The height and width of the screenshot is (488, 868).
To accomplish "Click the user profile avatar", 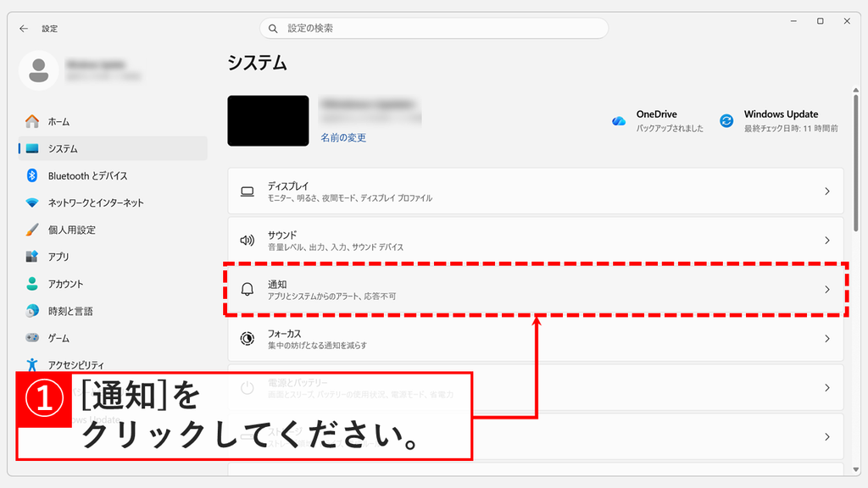I will (x=39, y=71).
